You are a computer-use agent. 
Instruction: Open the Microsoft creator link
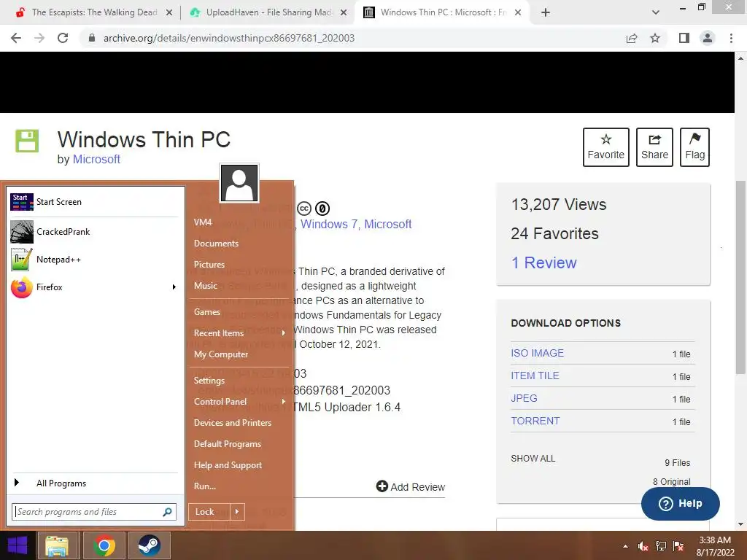[96, 159]
